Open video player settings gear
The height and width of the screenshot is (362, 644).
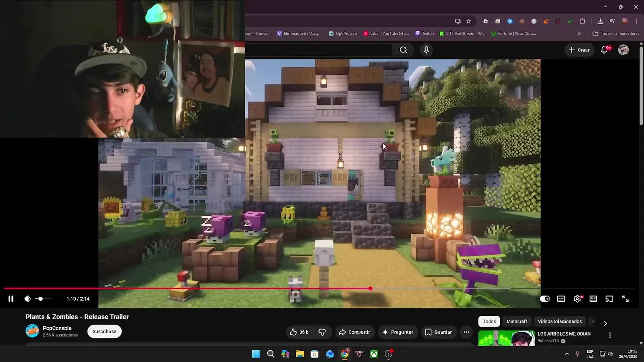(578, 299)
